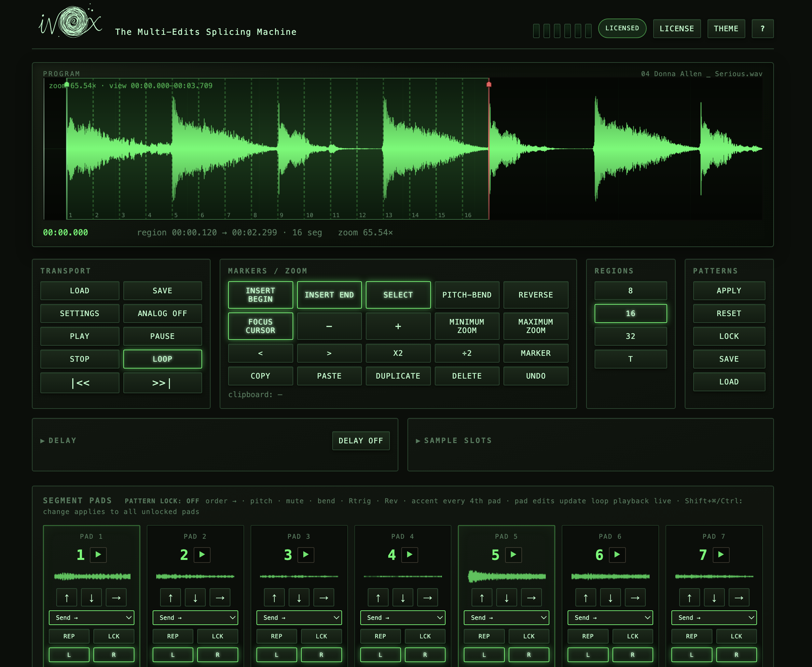The height and width of the screenshot is (667, 812).
Task: Click the PITCH-BEND button
Action: point(467,295)
